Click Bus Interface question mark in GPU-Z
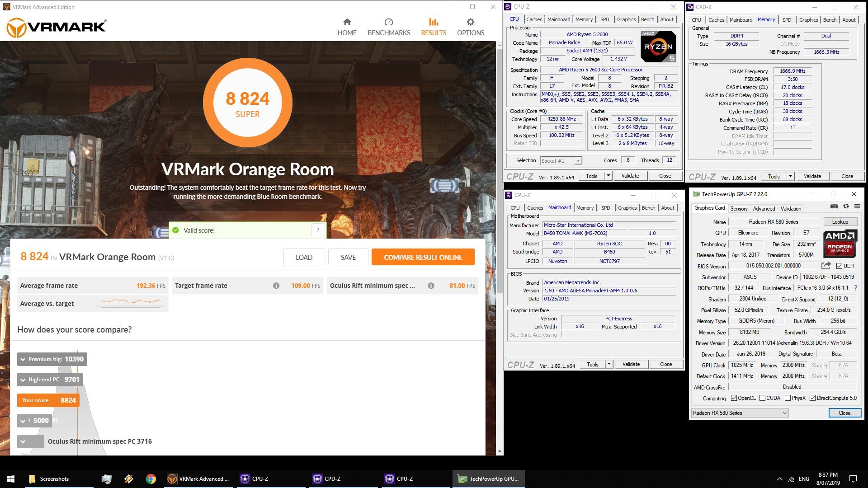The height and width of the screenshot is (488, 868). pyautogui.click(x=856, y=288)
